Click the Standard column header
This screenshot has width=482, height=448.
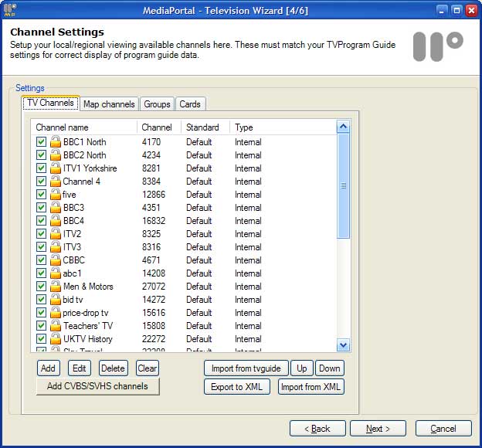(205, 127)
